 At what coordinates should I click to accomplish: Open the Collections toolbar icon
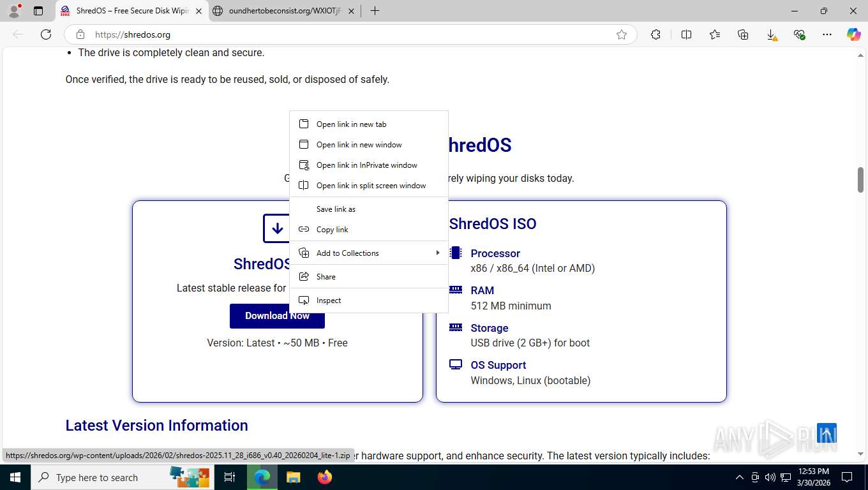[743, 34]
